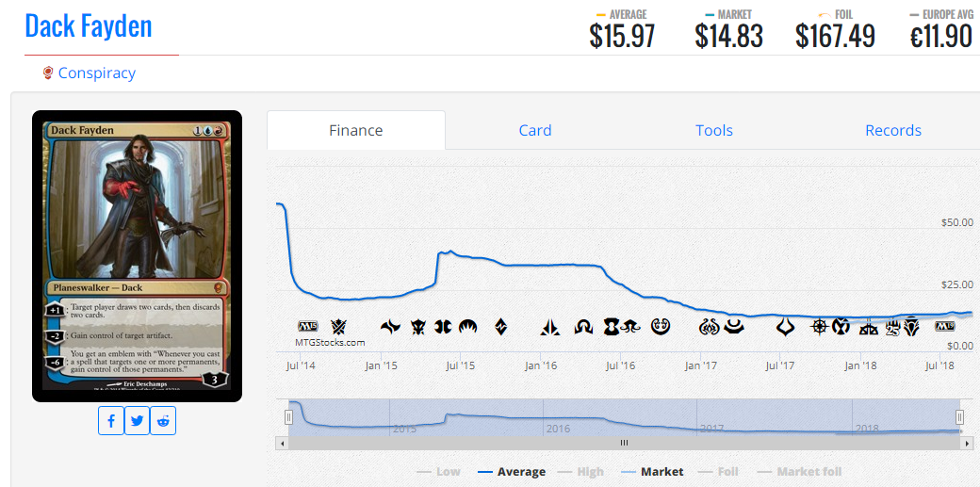Open the Conspiracy set link

97,73
